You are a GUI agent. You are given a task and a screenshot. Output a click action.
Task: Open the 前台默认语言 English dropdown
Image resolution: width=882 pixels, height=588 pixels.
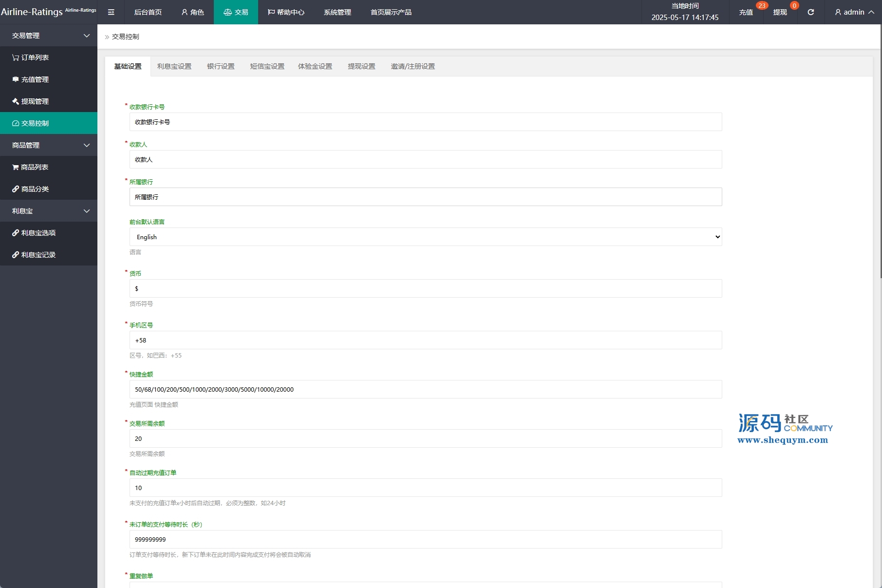point(425,237)
